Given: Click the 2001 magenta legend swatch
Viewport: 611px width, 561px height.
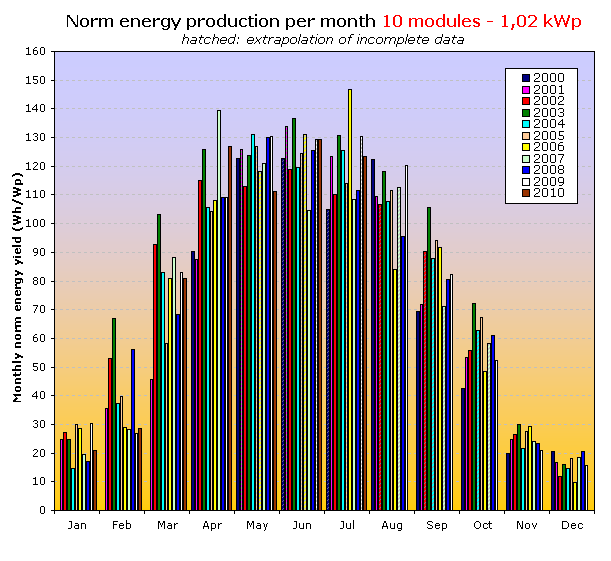Looking at the screenshot, I should tap(526, 89).
